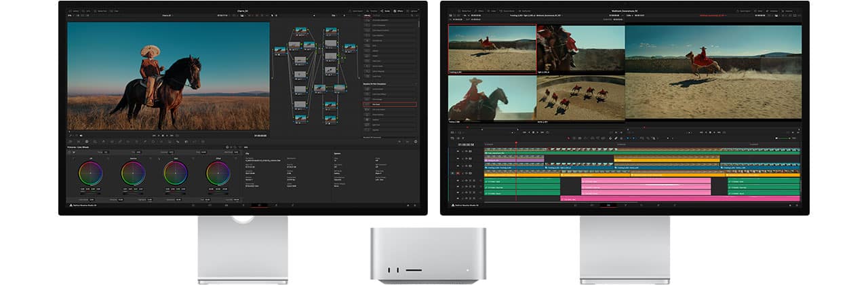
Task: Click the DaVinci Resolve logo on left monitor
Action: point(72,204)
